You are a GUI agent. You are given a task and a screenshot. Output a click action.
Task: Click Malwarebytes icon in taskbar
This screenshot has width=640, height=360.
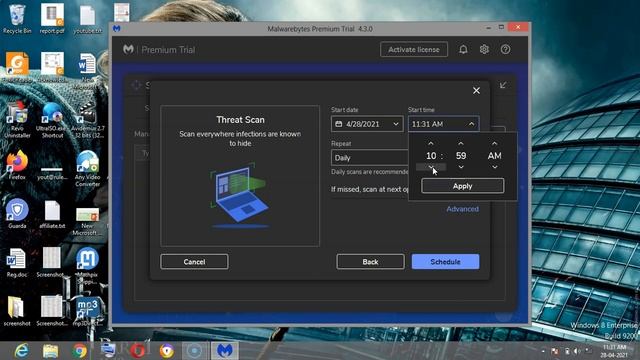click(x=224, y=351)
